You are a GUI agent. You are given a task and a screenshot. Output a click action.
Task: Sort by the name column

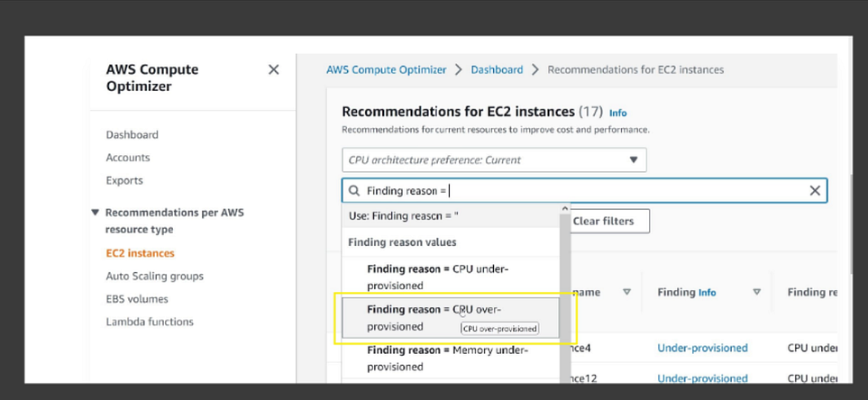click(x=625, y=292)
